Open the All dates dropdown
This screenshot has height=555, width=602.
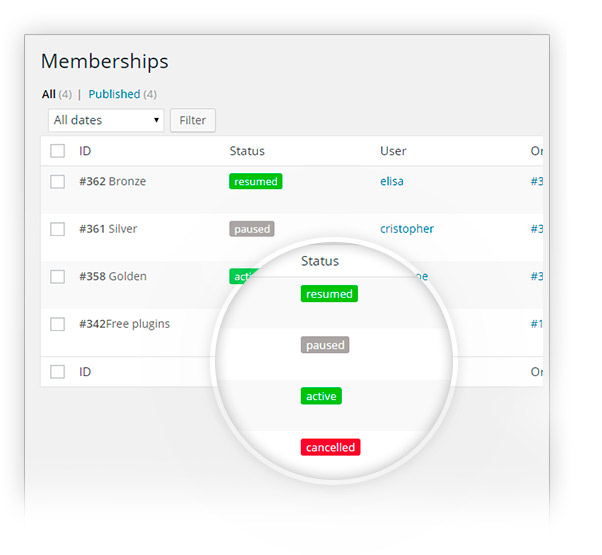(106, 120)
